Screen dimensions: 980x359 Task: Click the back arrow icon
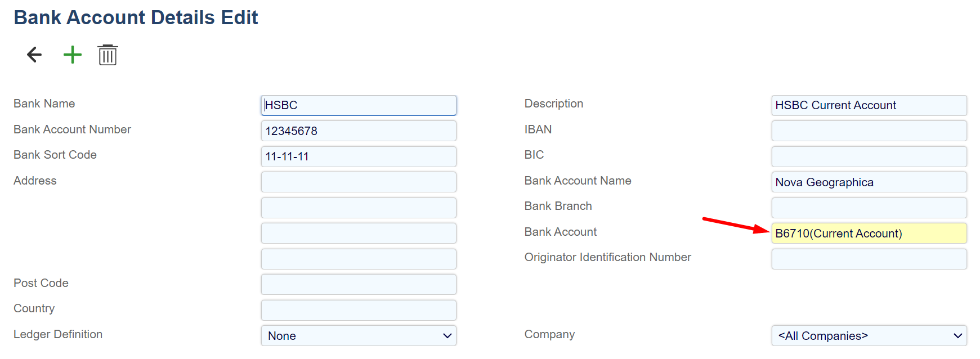click(34, 55)
